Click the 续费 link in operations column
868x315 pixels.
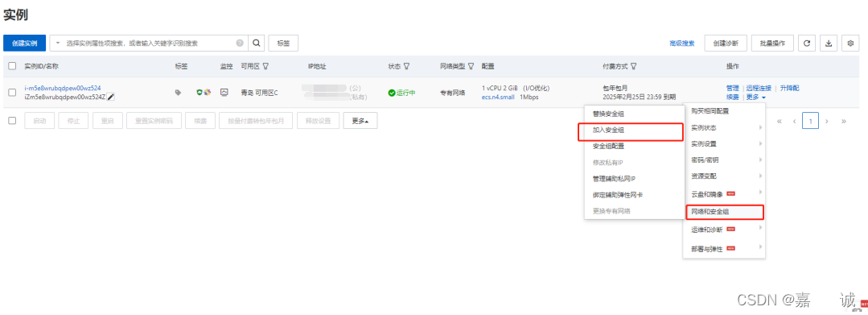tap(732, 97)
